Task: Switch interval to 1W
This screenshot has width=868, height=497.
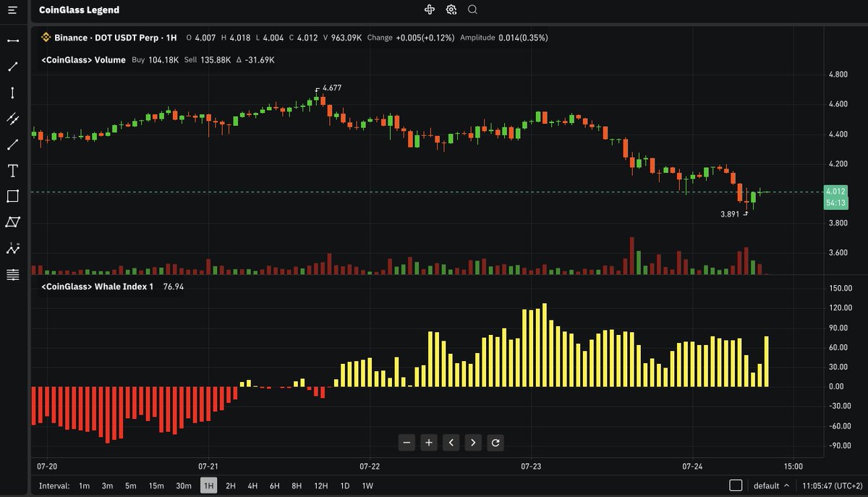Action: pyautogui.click(x=367, y=486)
